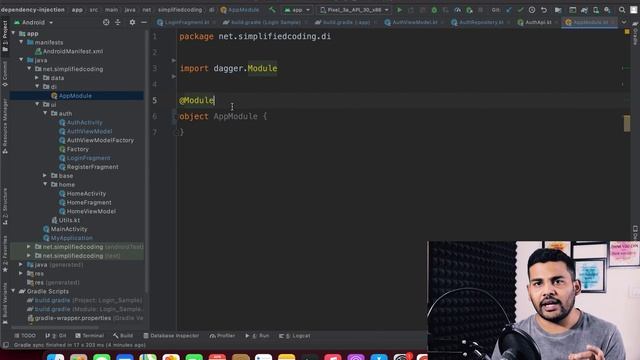Open Project panel settings gear

click(132, 22)
